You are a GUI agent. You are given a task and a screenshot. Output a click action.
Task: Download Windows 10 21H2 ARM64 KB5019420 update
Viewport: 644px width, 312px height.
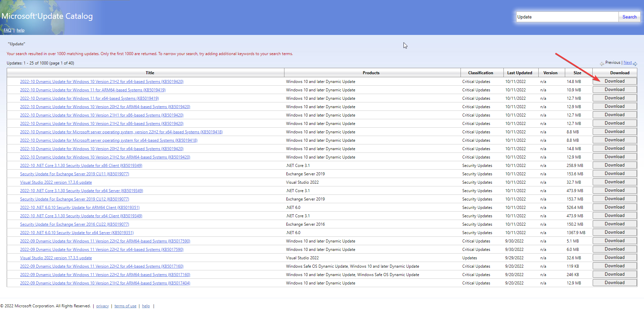tap(614, 157)
